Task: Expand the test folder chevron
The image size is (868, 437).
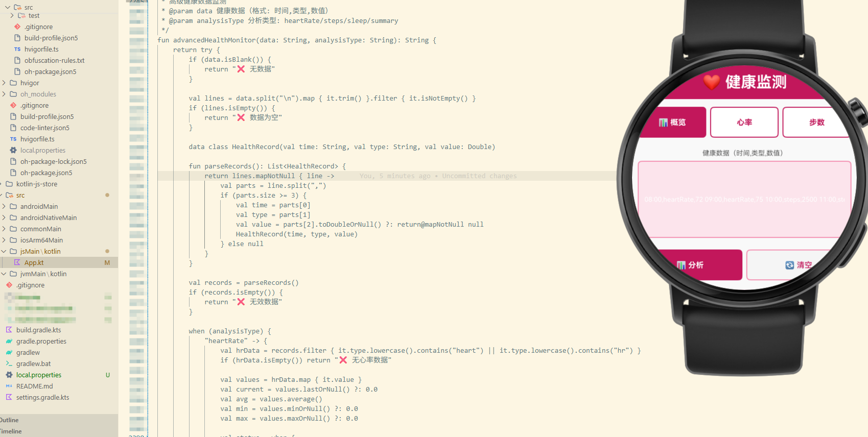Action: click(x=12, y=16)
